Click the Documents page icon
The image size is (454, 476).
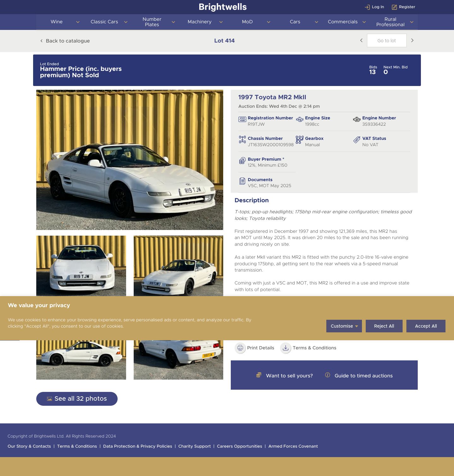242,181
